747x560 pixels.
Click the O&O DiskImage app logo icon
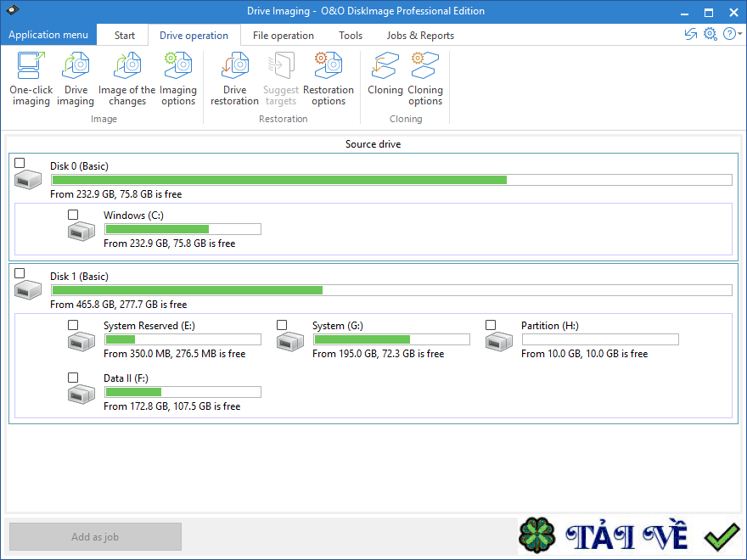coord(12,10)
